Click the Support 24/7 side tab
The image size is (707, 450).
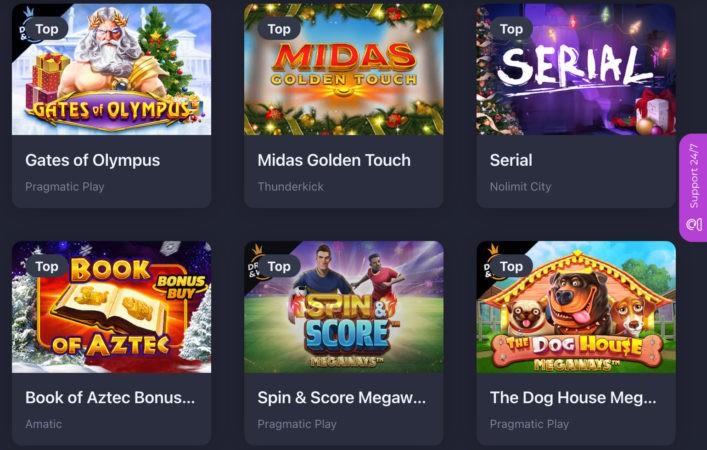click(x=693, y=188)
